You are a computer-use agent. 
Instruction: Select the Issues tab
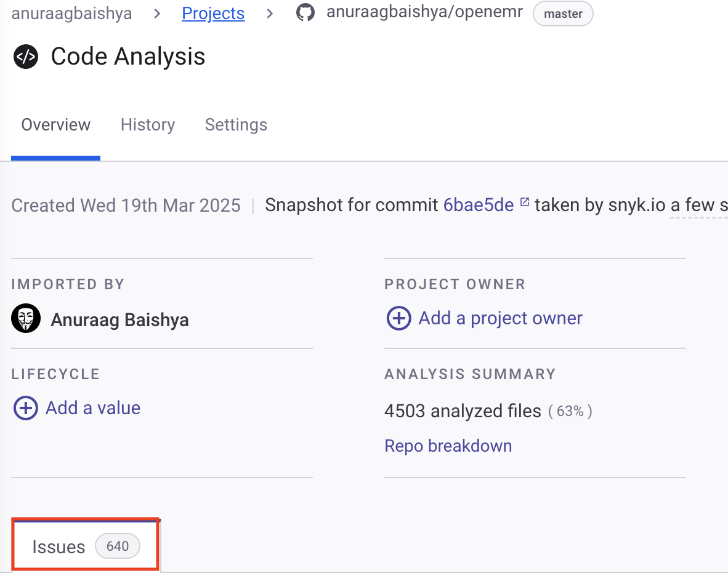click(x=59, y=546)
